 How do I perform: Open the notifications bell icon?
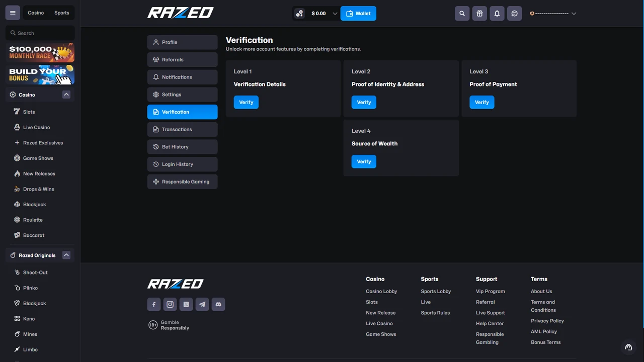[497, 14]
